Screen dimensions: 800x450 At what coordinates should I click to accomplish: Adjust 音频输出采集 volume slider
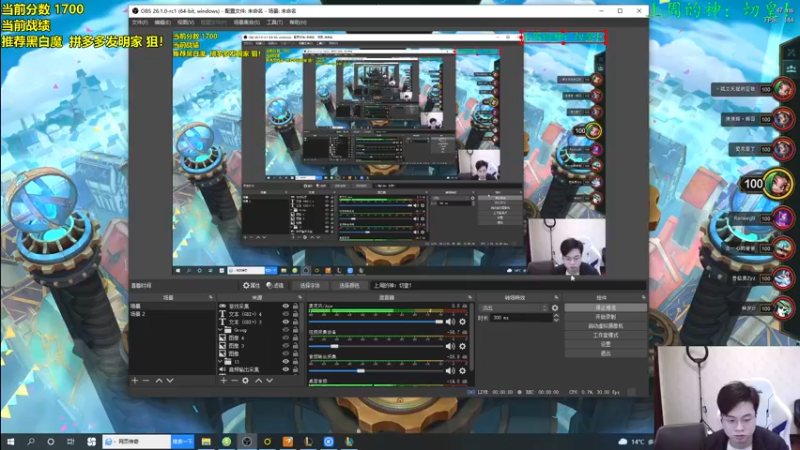[x=376, y=371]
